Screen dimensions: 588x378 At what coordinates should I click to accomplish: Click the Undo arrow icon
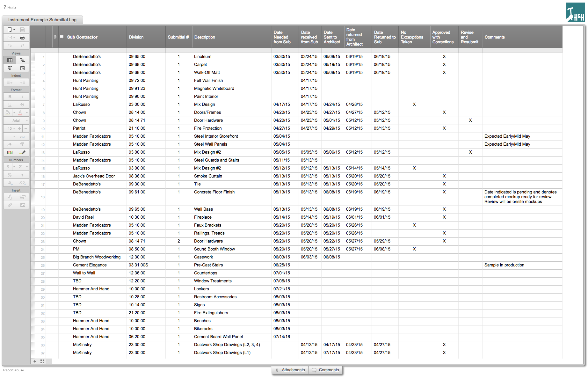[x=10, y=46]
